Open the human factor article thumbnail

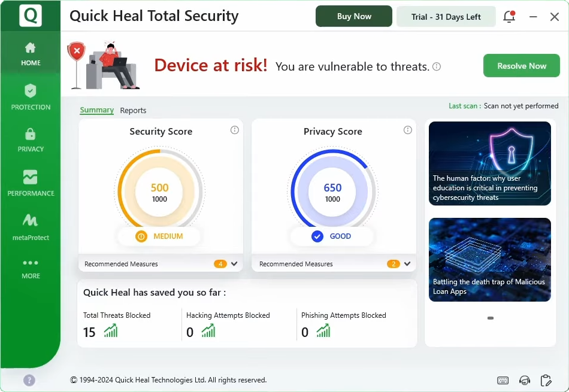pyautogui.click(x=490, y=163)
